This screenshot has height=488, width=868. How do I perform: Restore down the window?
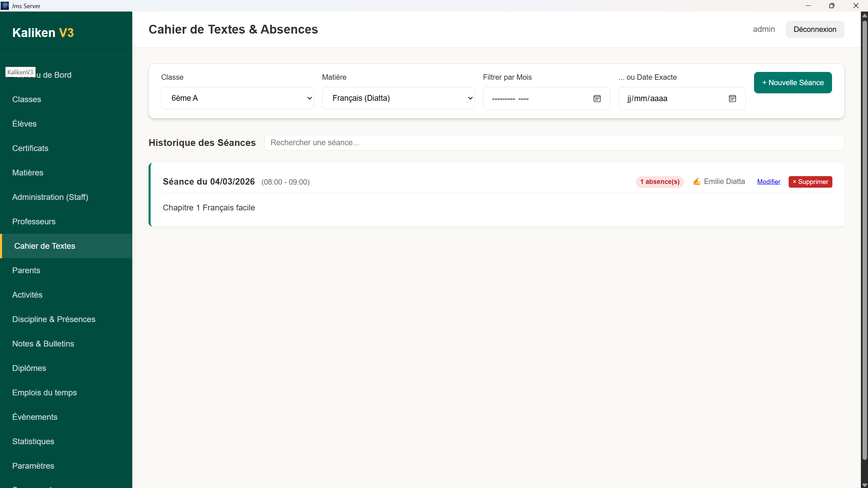pyautogui.click(x=831, y=6)
